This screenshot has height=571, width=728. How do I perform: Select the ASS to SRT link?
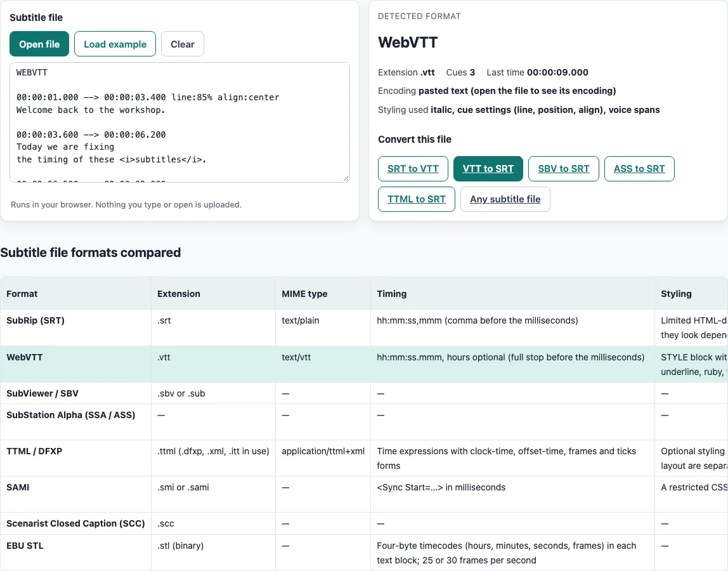pyautogui.click(x=639, y=169)
